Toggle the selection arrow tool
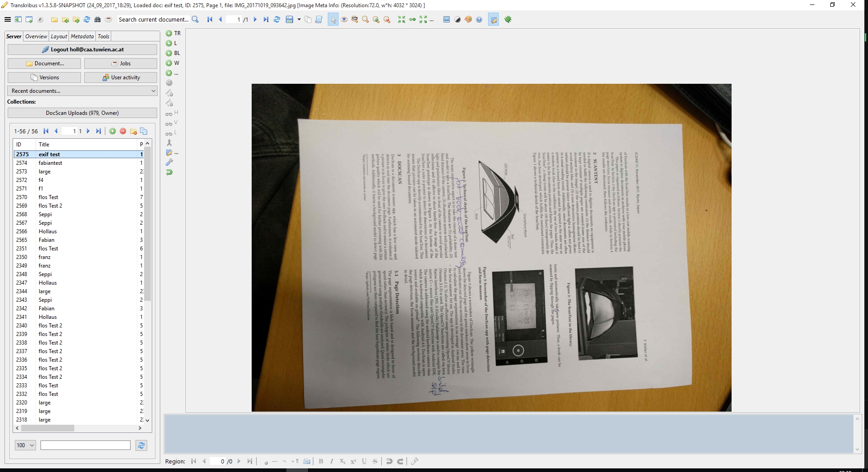 tap(334, 19)
